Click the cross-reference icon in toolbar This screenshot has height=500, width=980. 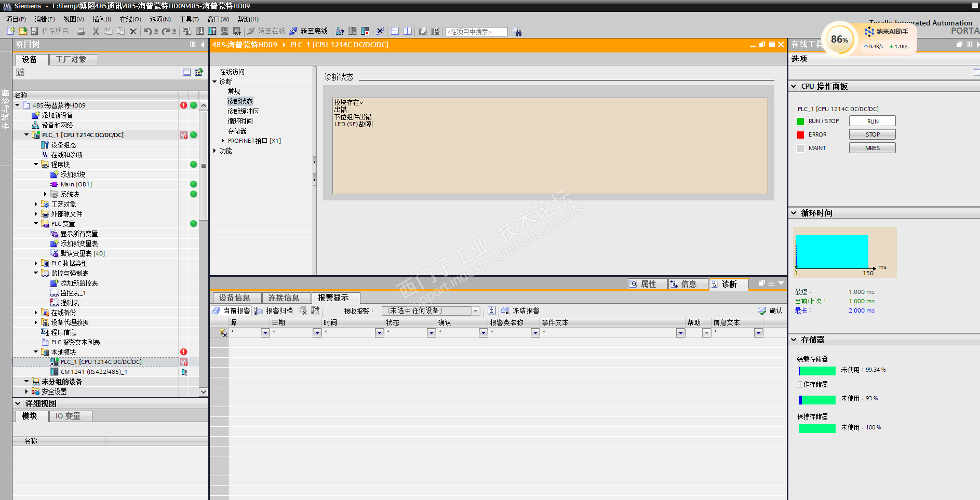coord(380,31)
